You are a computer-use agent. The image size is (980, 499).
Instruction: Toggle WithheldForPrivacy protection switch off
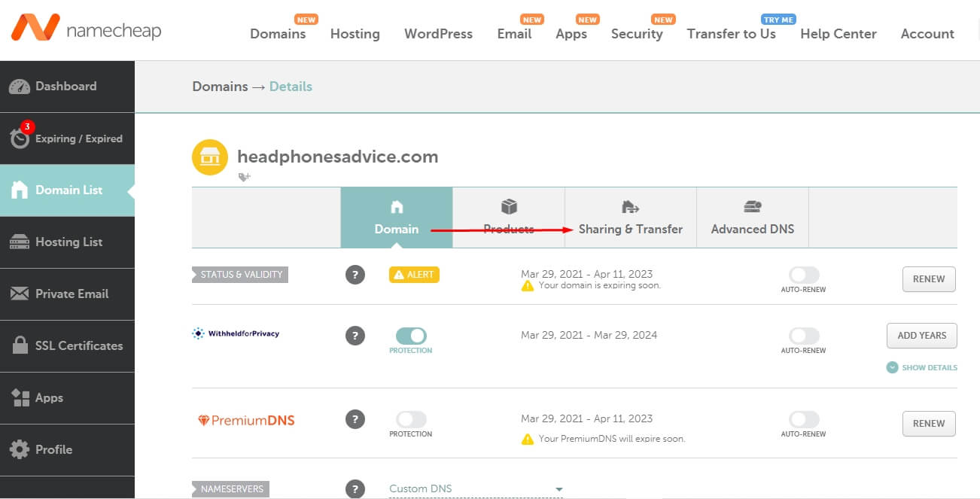click(x=411, y=336)
